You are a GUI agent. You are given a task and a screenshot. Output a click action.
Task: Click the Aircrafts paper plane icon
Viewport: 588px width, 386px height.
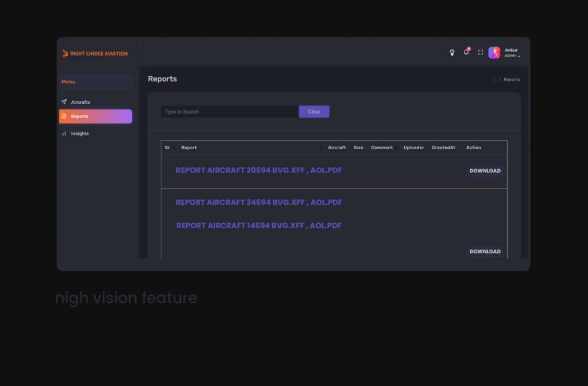(64, 102)
